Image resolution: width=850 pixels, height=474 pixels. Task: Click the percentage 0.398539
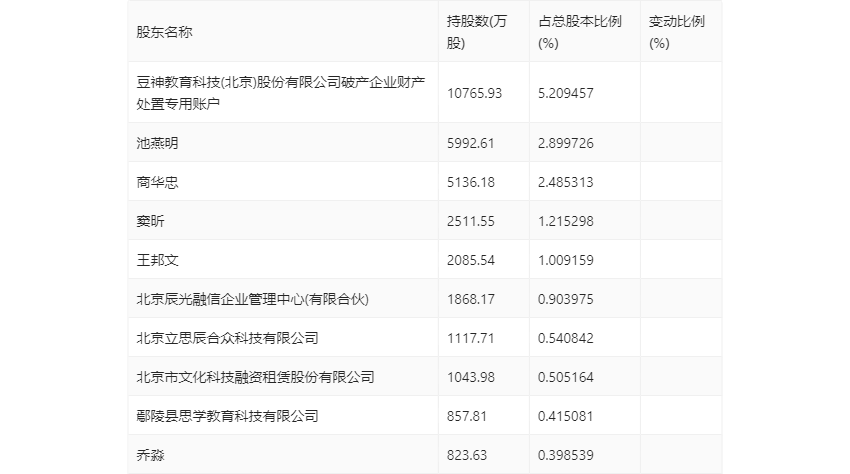565,456
